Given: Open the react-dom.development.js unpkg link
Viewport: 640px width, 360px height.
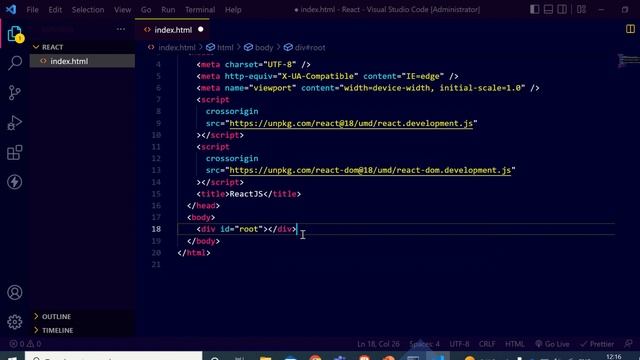Looking at the screenshot, I should point(370,170).
